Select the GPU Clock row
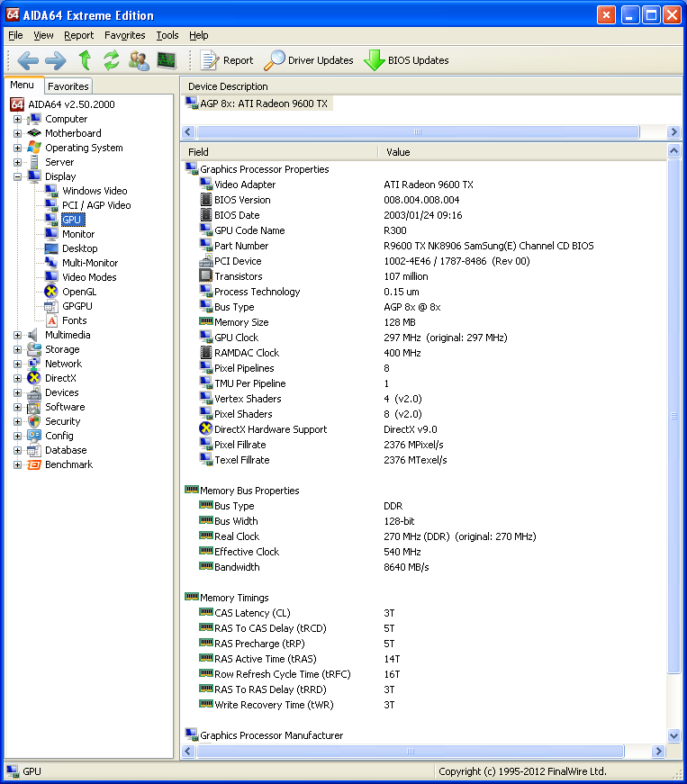This screenshot has height=784, width=687. (424, 338)
